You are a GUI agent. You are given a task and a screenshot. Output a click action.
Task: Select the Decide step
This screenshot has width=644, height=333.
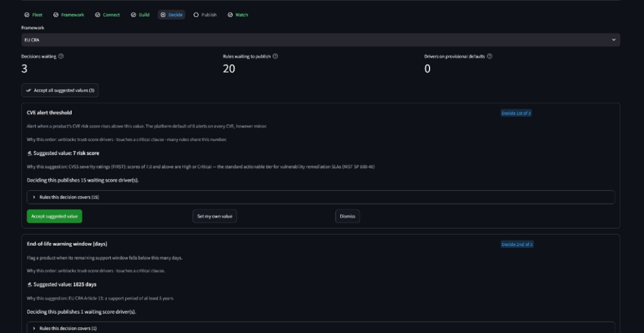[172, 15]
